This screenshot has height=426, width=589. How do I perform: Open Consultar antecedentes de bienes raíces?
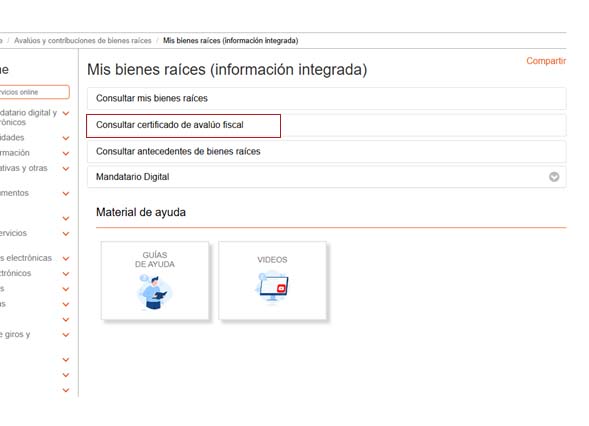coord(326,151)
